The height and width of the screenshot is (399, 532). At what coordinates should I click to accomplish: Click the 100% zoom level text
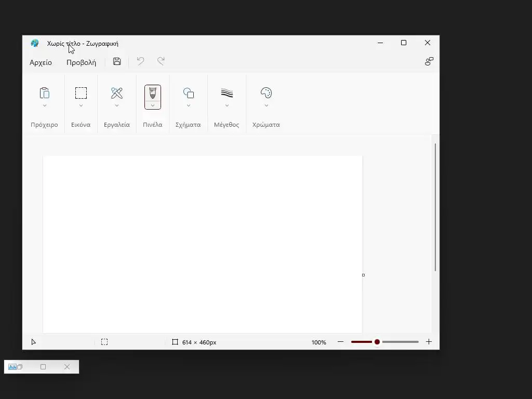point(319,342)
